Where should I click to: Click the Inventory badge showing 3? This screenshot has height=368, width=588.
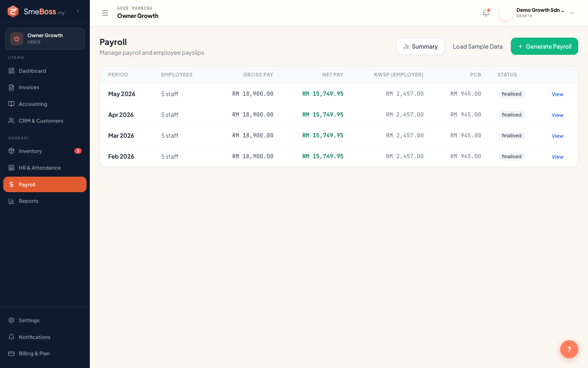78,151
